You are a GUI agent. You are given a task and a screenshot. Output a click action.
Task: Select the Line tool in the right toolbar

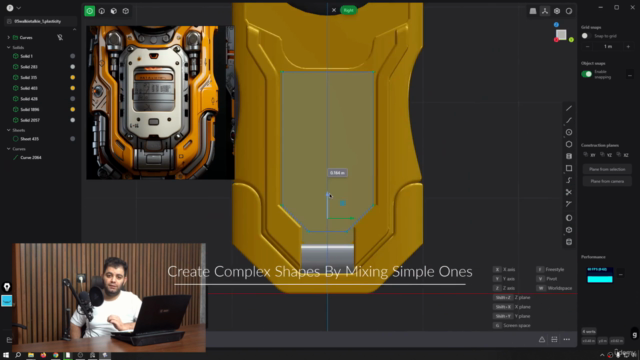point(569,108)
